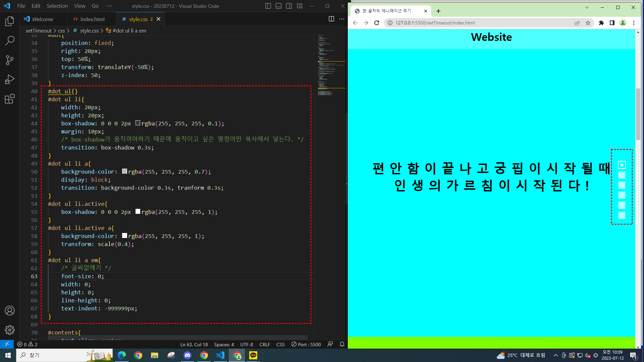Open browser tab search chevron
Viewport: 644px width, 362px height.
[x=587, y=7]
